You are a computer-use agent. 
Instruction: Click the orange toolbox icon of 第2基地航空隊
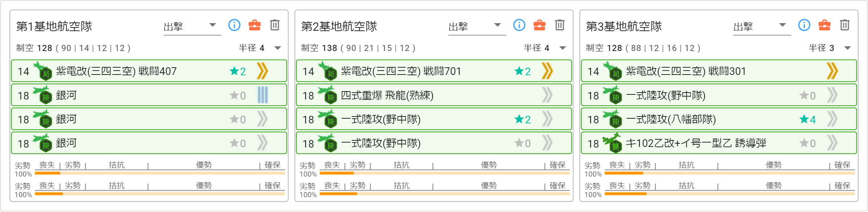pyautogui.click(x=539, y=25)
